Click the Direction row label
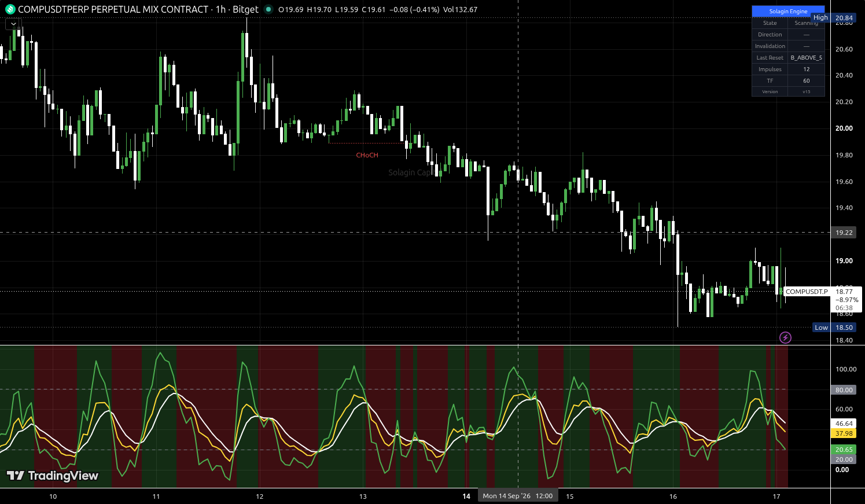Screen dimensions: 865x504 pyautogui.click(x=770, y=35)
